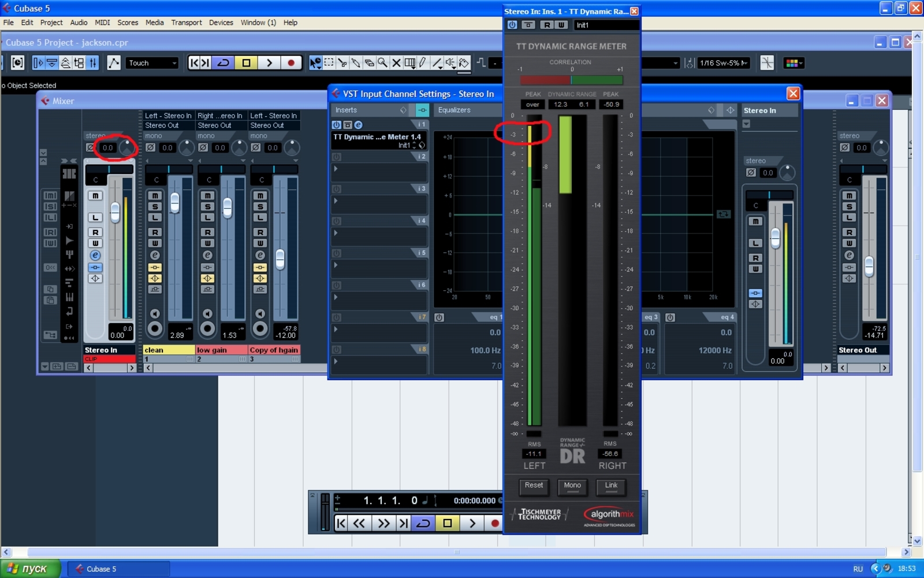Viewport: 924px width, 578px height.
Task: Mute the clean channel
Action: 155,196
